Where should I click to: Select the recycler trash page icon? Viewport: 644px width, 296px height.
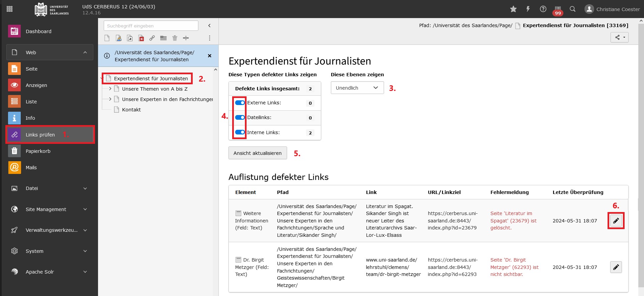pyautogui.click(x=175, y=38)
